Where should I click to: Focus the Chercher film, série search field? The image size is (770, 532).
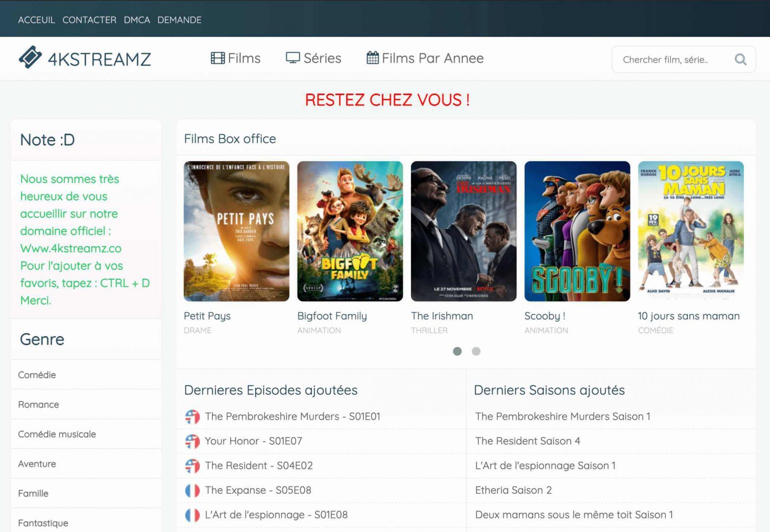point(672,60)
